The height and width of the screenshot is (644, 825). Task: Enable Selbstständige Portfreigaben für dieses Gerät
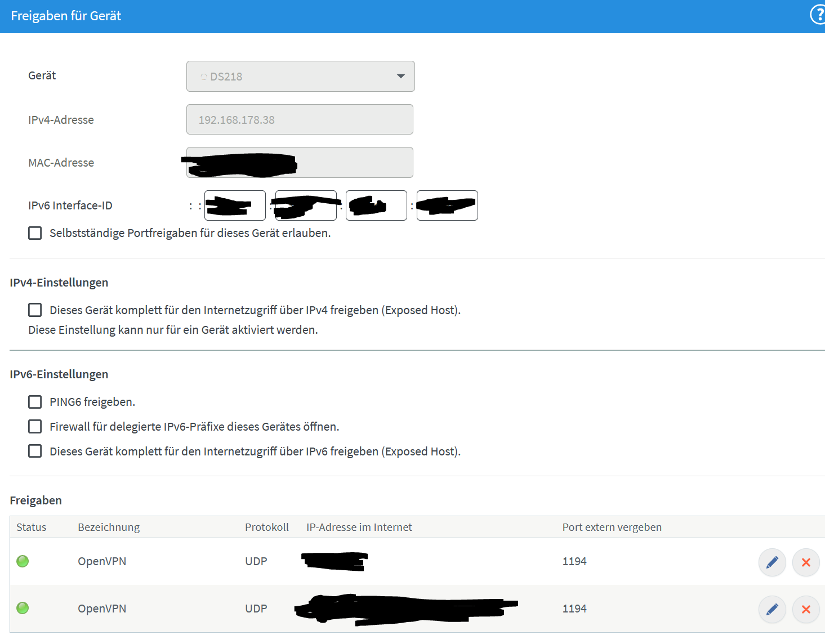(35, 233)
